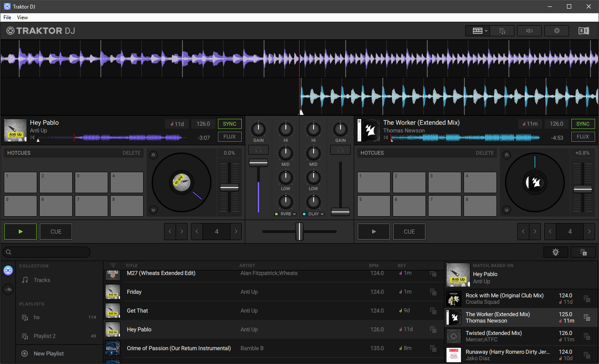Viewport: 599px width, 364px height.
Task: Click the up chevron on the right deck
Action: coord(507,155)
